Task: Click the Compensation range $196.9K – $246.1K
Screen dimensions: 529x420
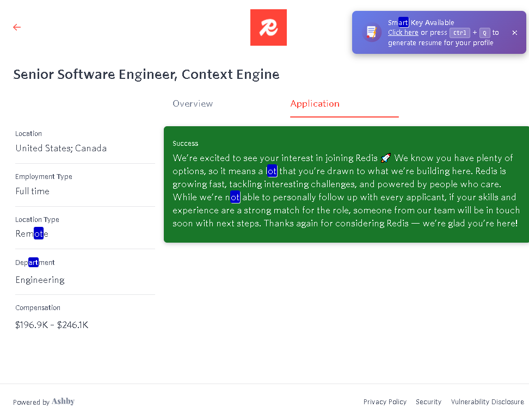Action: [52, 325]
